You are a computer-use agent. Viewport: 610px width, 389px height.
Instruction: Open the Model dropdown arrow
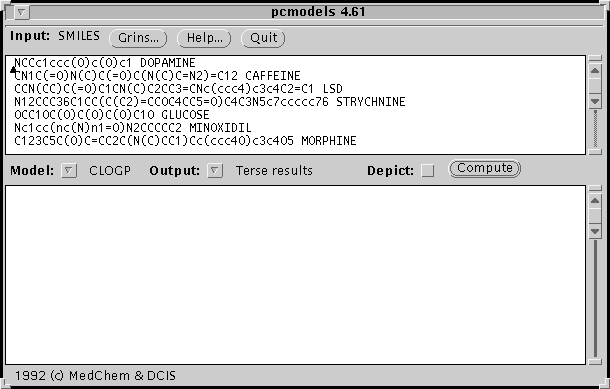coord(68,170)
